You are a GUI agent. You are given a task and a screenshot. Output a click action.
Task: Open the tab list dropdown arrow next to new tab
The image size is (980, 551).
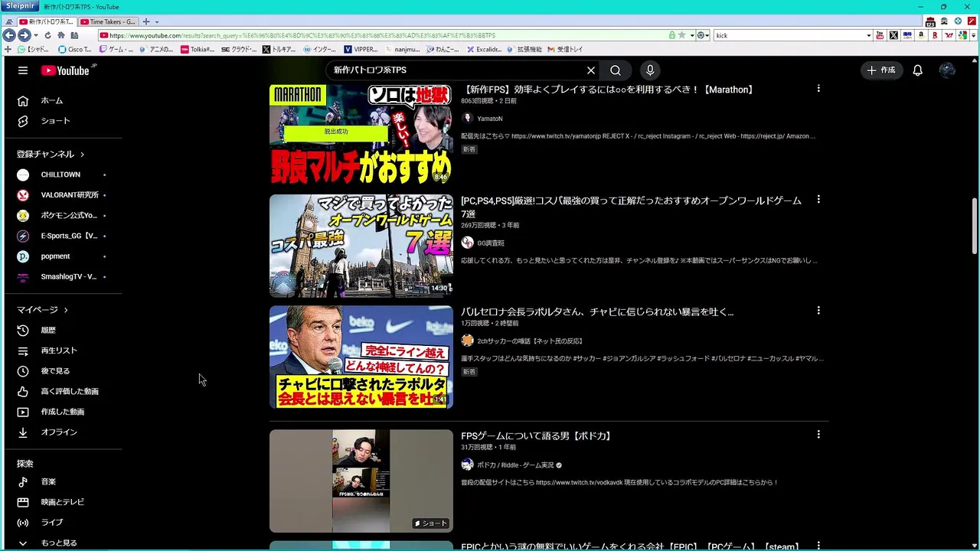pos(156,21)
